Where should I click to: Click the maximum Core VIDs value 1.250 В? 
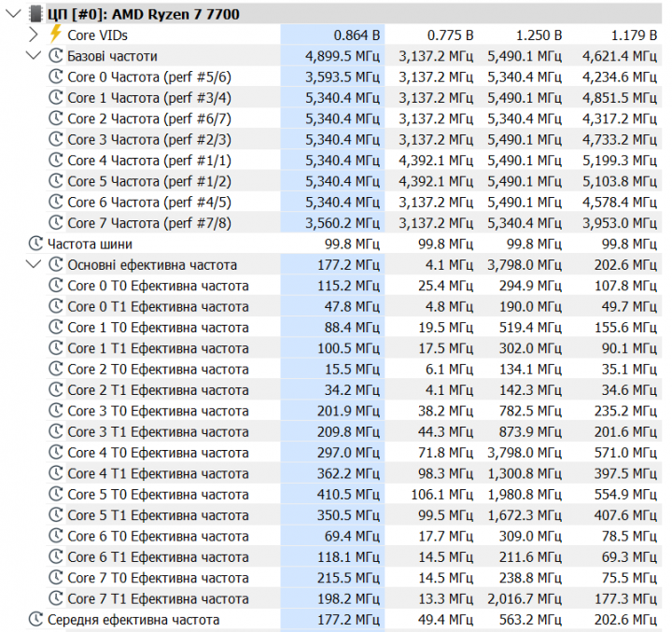(539, 35)
